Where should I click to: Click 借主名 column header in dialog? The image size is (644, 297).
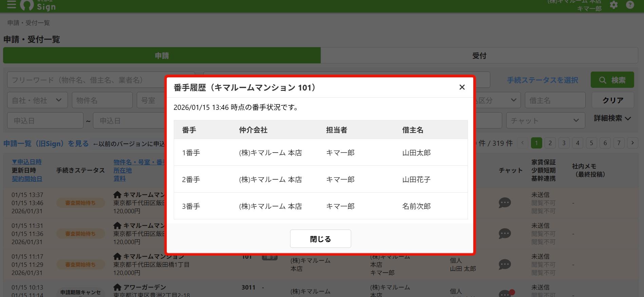click(x=413, y=130)
